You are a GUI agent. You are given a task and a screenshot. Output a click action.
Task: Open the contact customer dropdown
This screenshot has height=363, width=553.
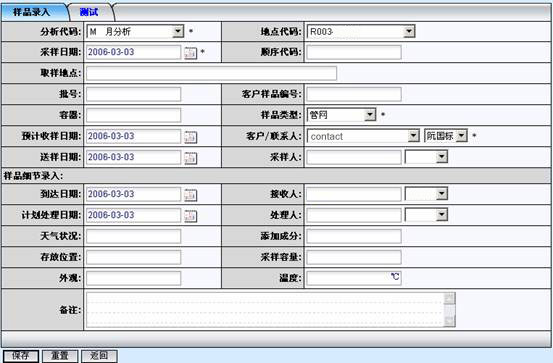pos(413,136)
